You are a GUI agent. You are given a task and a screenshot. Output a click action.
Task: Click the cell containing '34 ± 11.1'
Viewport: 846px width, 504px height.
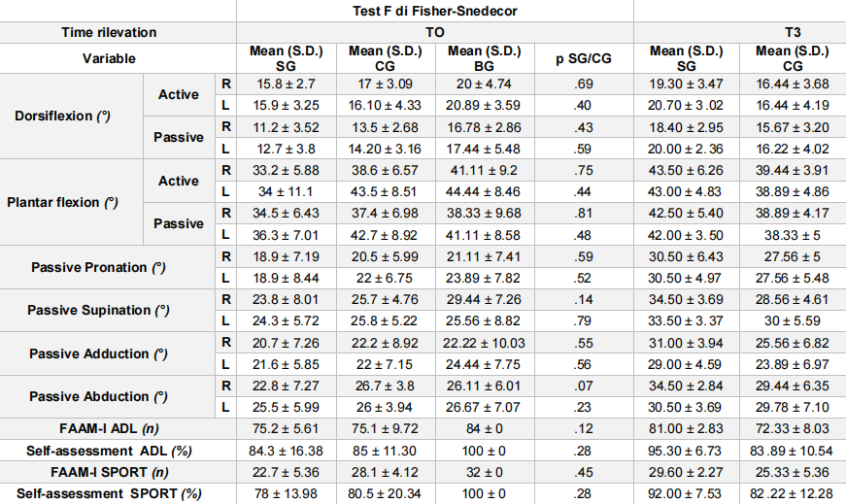tap(288, 191)
